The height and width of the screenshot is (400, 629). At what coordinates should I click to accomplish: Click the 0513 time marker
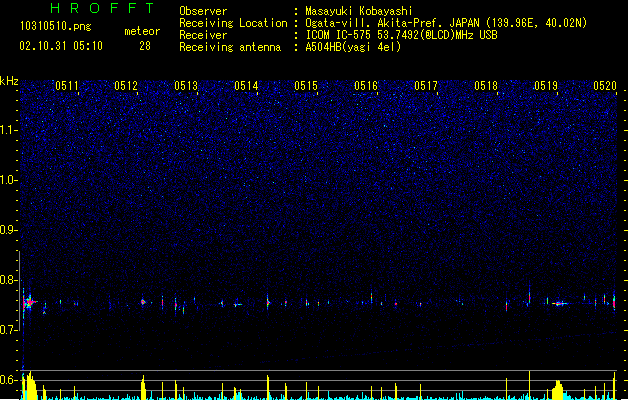coord(186,86)
